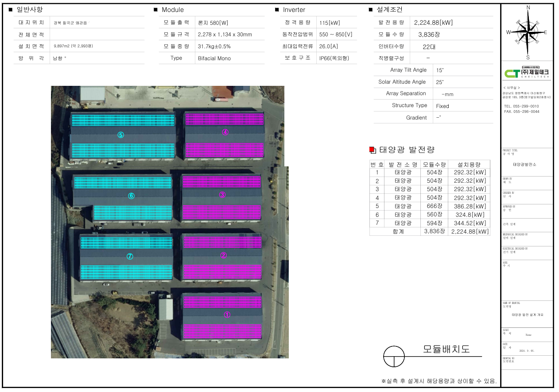Click the cyan ⑤ building marker

point(120,135)
